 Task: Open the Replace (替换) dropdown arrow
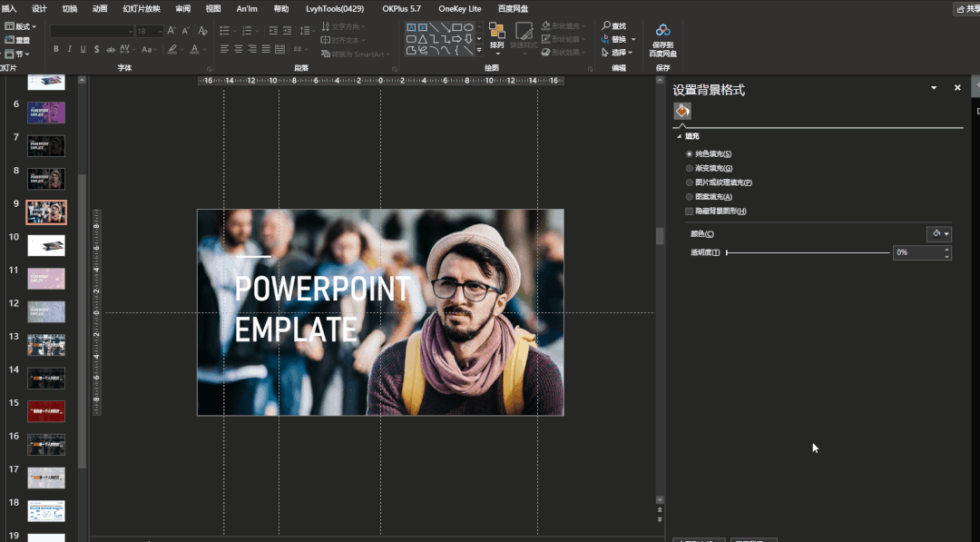pos(633,39)
